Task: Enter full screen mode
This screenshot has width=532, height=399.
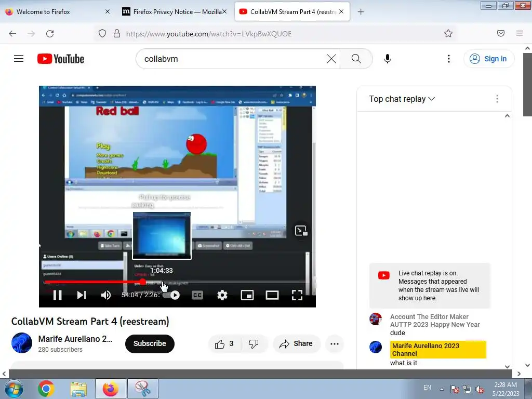Action: (x=297, y=295)
